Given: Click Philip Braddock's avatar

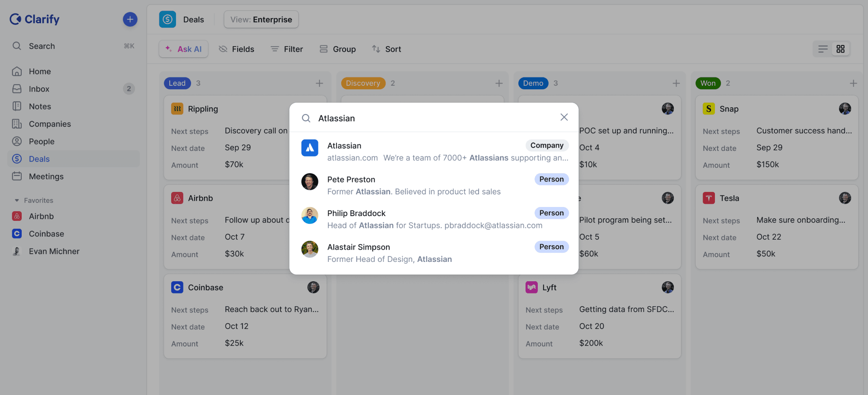Looking at the screenshot, I should coord(310,215).
